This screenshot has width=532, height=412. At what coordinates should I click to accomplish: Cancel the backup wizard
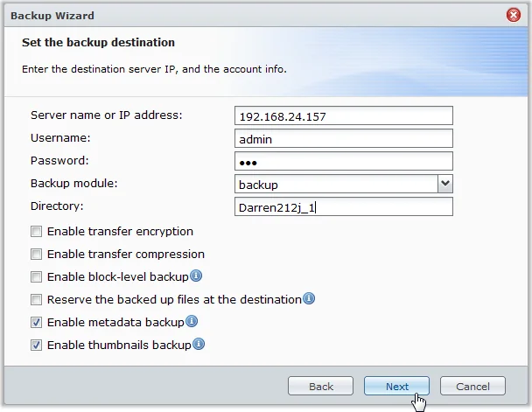472,387
